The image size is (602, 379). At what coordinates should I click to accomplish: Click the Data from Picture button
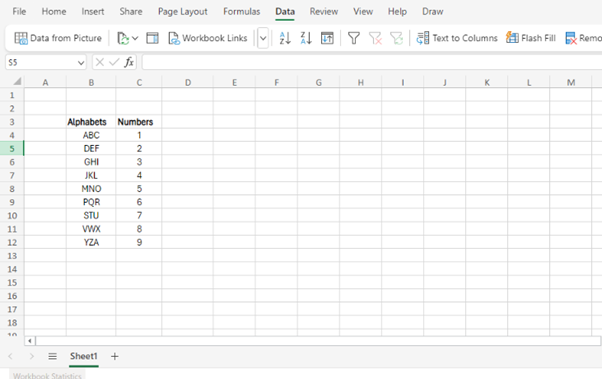tap(58, 38)
